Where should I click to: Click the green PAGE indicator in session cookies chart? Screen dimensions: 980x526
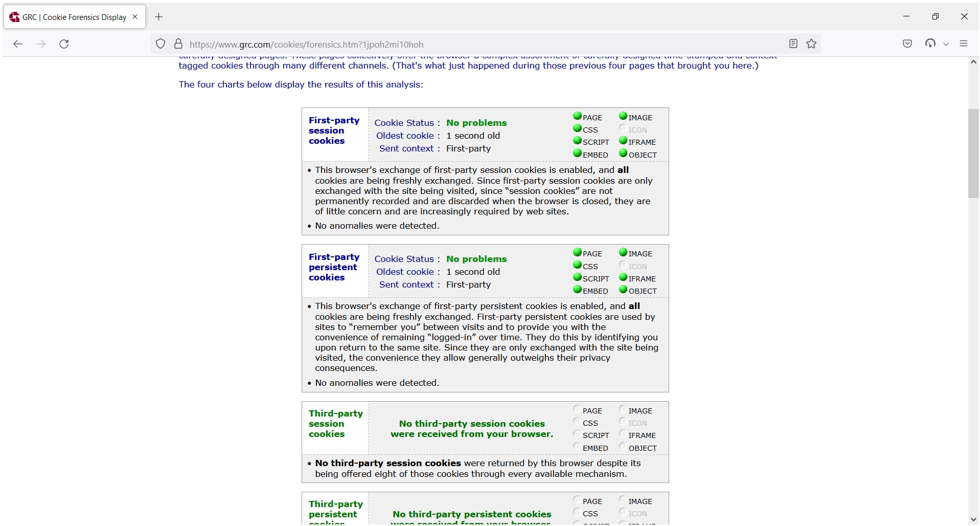coord(577,116)
